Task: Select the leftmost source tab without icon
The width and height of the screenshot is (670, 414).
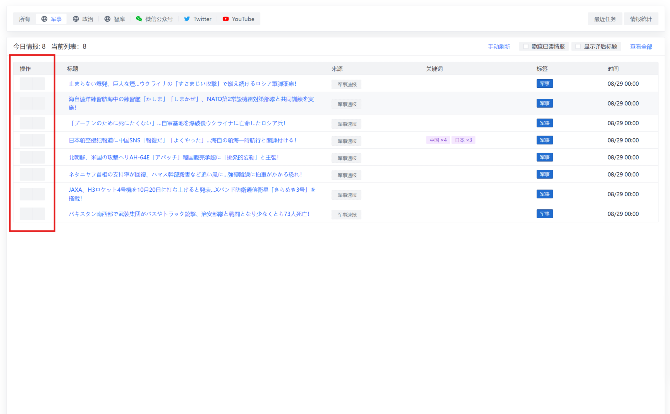Action: tap(24, 18)
